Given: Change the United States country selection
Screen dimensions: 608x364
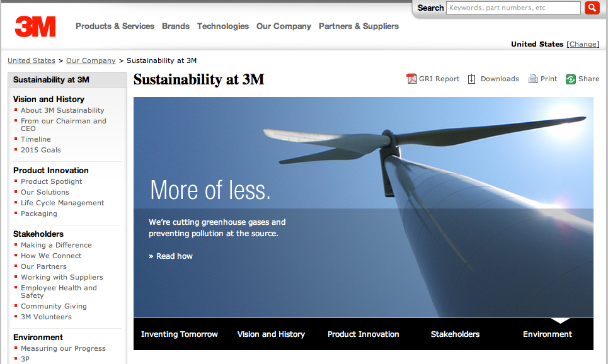Looking at the screenshot, I should (583, 44).
